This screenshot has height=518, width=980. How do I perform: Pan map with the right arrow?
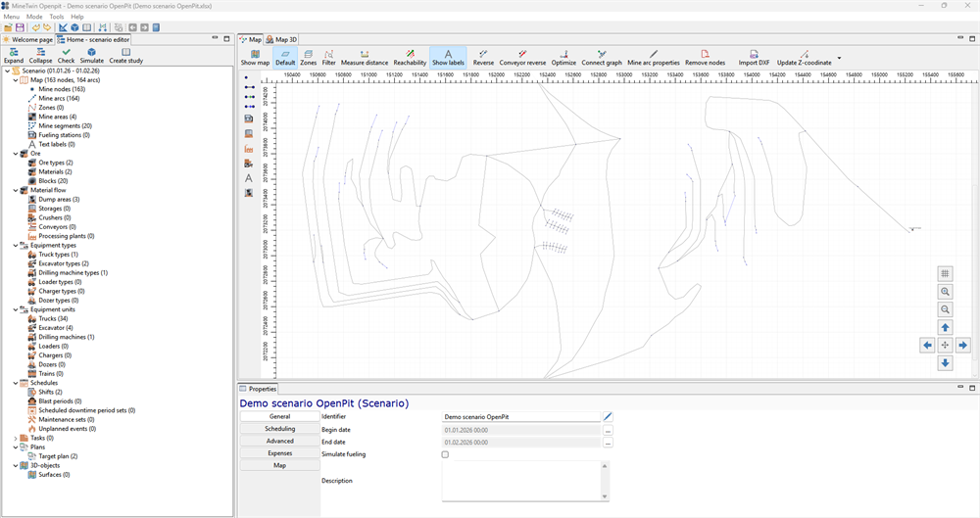[963, 345]
